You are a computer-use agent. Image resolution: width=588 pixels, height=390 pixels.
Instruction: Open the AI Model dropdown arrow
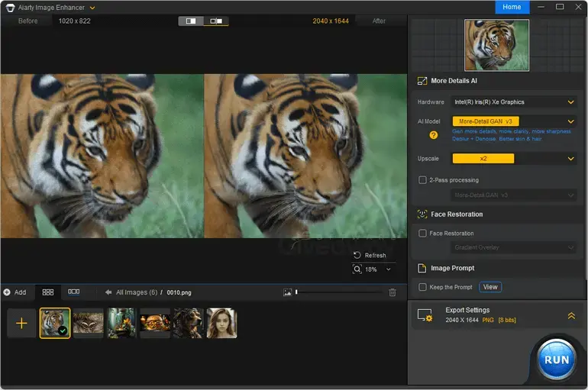pos(570,121)
